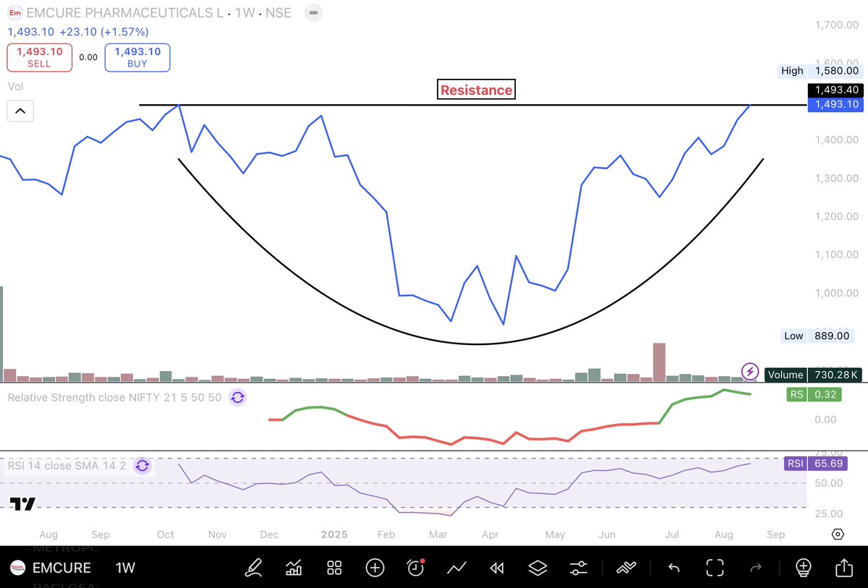
Task: Select Relative Strength close NIFTY legend
Action: click(114, 397)
